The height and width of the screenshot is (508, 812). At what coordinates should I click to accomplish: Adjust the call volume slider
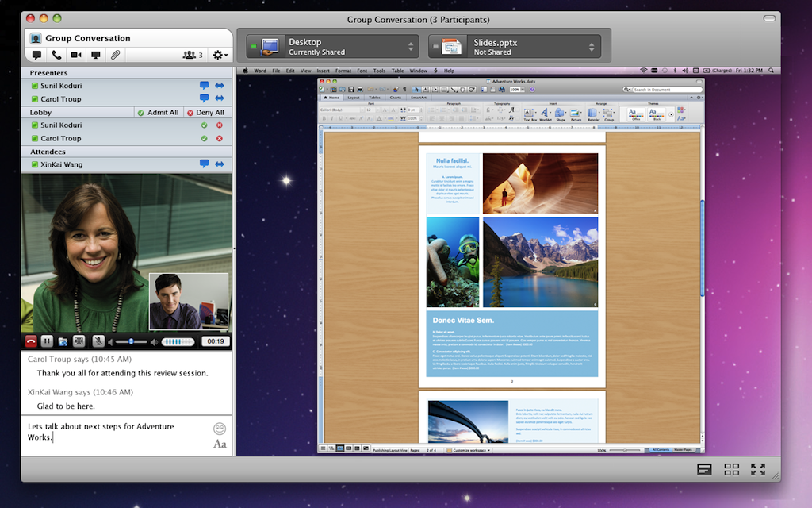pyautogui.click(x=131, y=341)
